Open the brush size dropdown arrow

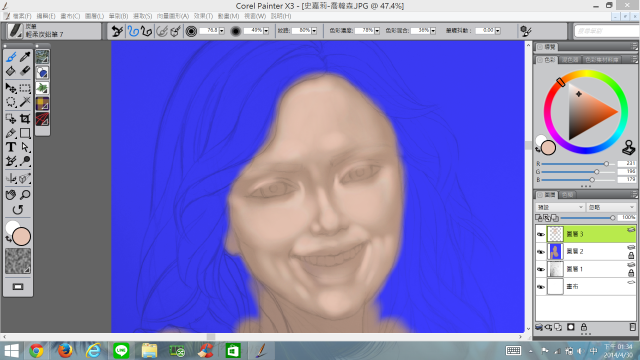coord(222,31)
